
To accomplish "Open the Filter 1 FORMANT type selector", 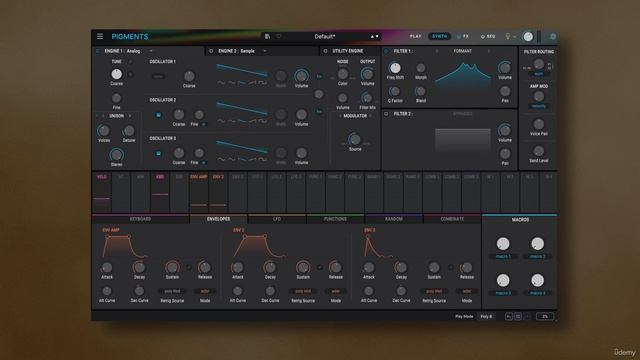I will (462, 51).
